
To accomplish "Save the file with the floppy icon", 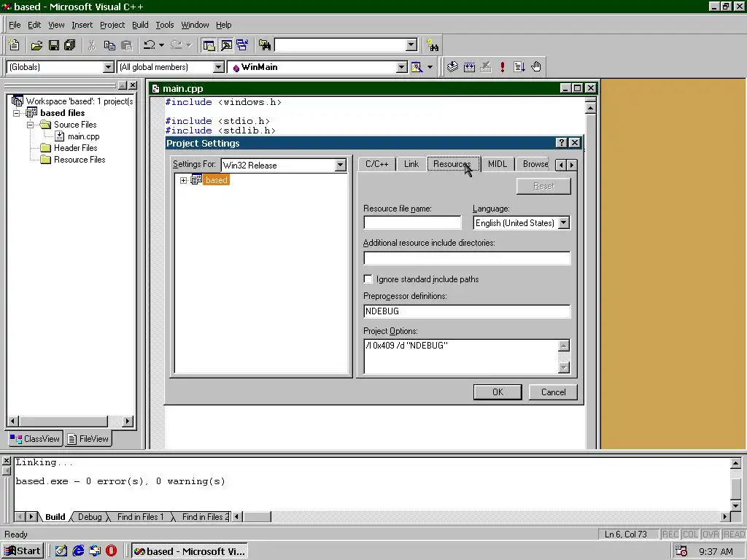I will 54,45.
